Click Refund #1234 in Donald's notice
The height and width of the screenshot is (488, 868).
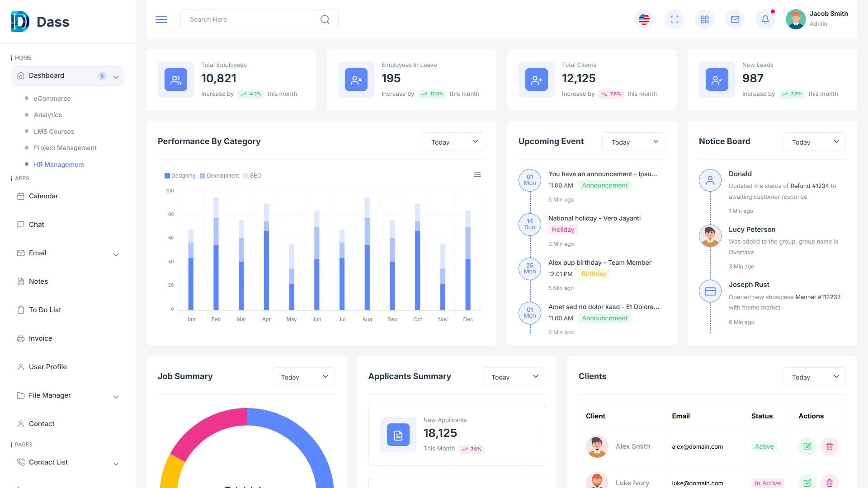point(810,186)
